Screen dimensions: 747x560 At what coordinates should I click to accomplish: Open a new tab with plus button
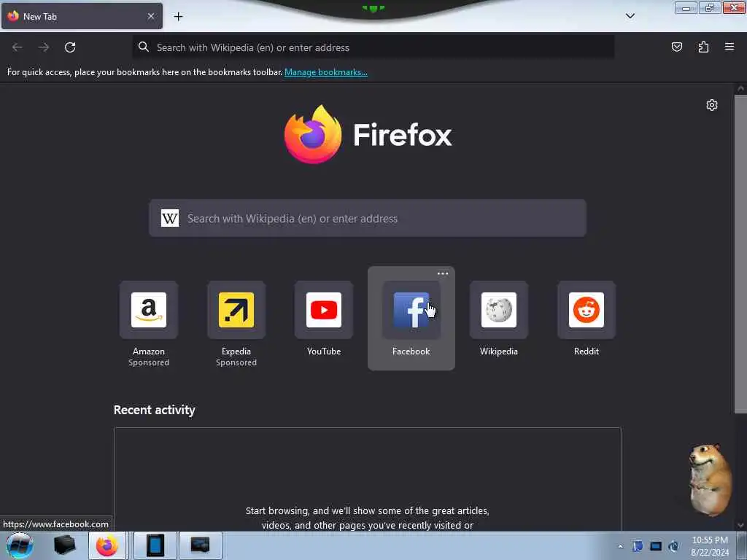(x=178, y=17)
